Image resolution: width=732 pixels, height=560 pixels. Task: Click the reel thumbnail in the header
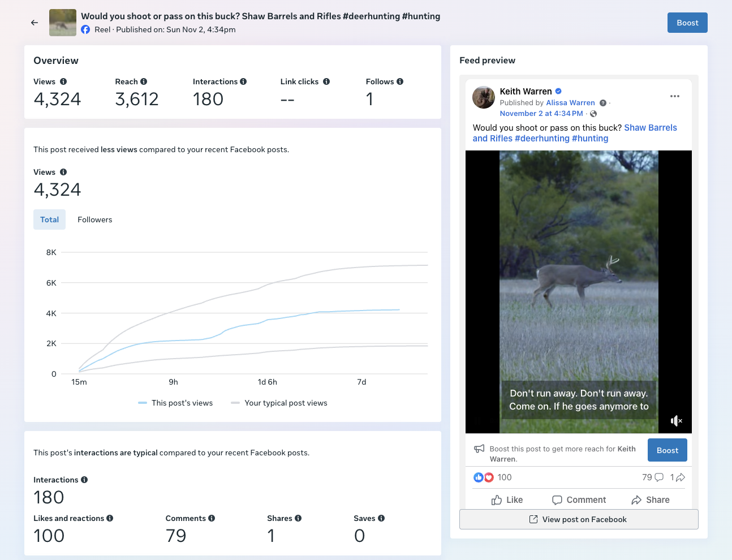click(x=63, y=23)
